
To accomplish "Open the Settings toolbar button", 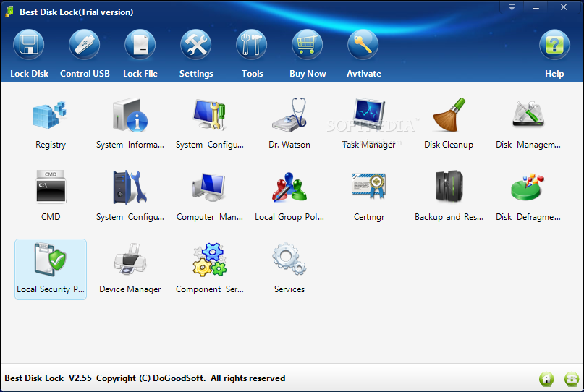I will pyautogui.click(x=196, y=54).
